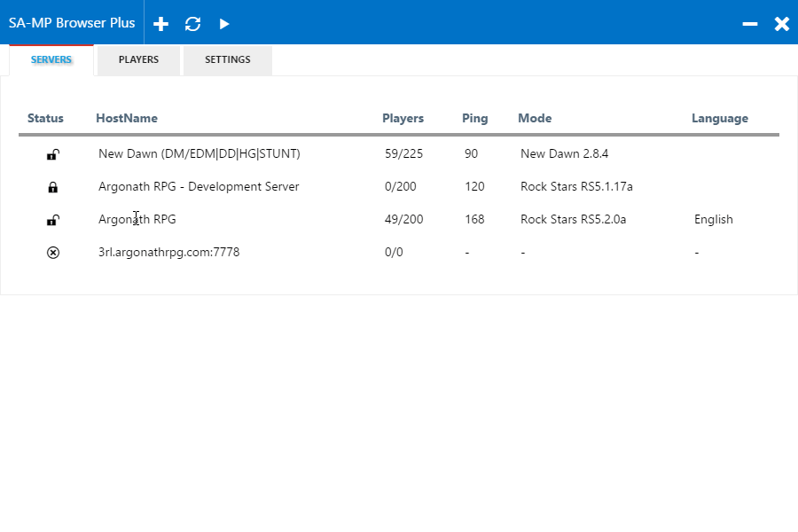Click the unlocked padlock icon beside Argonath RPG
This screenshot has height=532, width=798.
[x=53, y=220]
